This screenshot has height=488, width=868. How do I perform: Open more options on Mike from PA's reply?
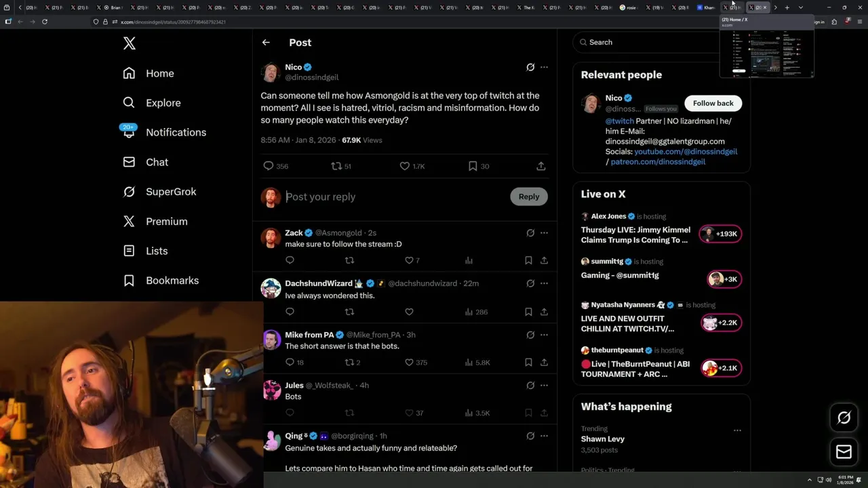(x=544, y=335)
